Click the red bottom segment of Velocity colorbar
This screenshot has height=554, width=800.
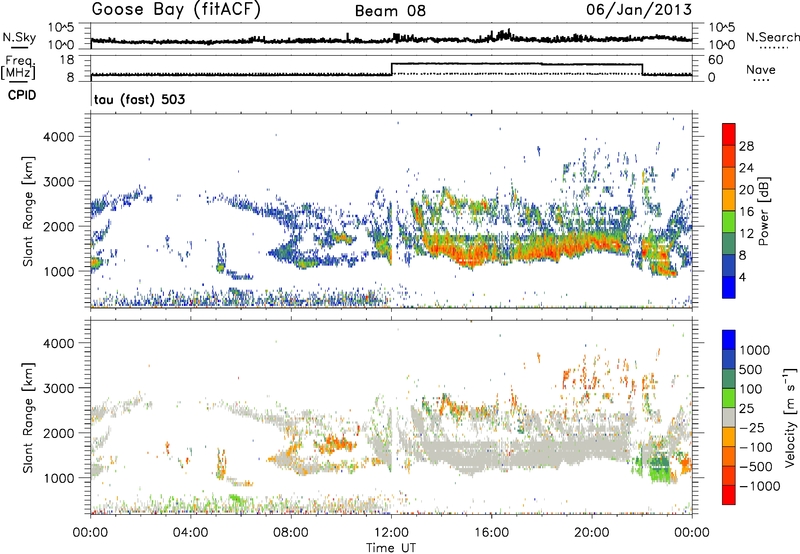(x=729, y=495)
